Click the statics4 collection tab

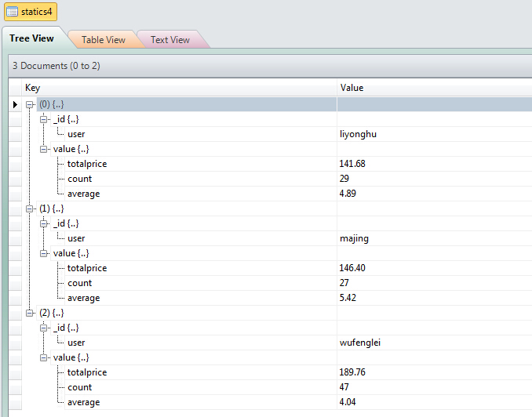[31, 12]
